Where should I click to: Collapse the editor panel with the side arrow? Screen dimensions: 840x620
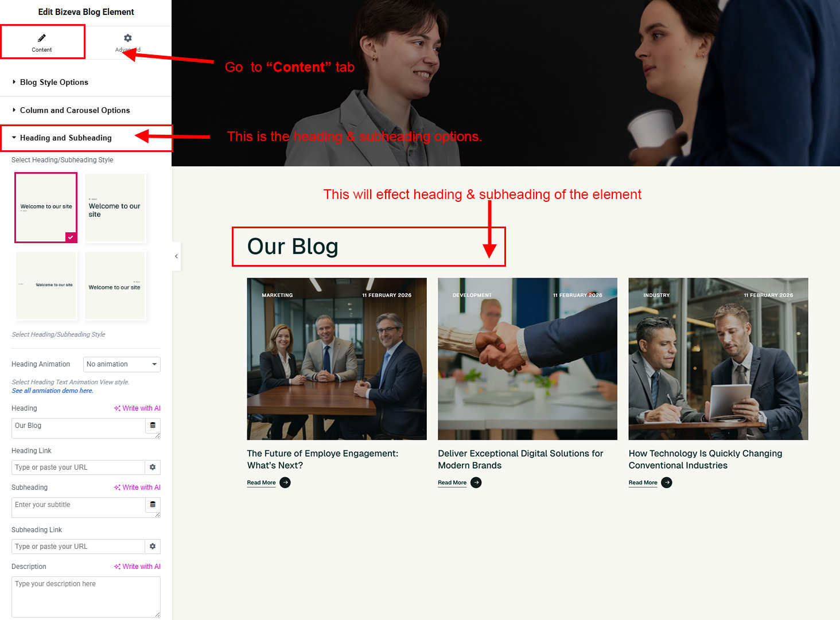coord(176,256)
